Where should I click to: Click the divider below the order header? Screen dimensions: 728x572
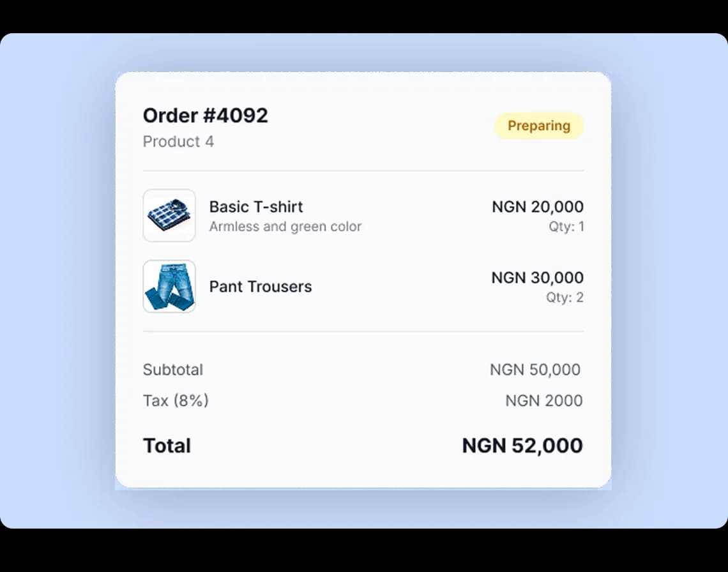coord(363,170)
